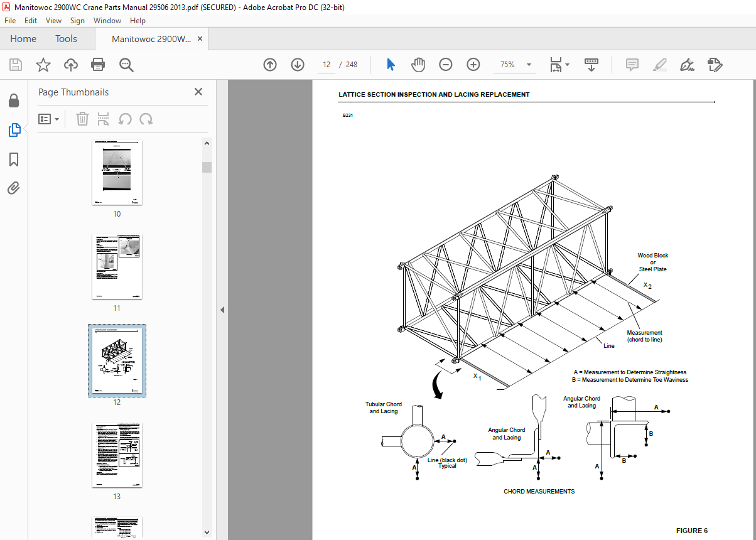Activate the hand pan tool
Image resolution: width=756 pixels, height=540 pixels.
coord(418,65)
